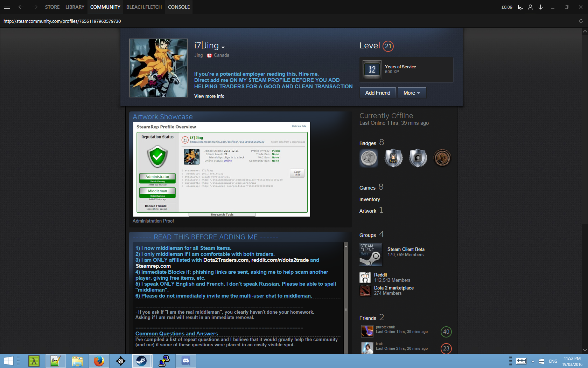
Task: Open the Friends link
Action: (368, 318)
